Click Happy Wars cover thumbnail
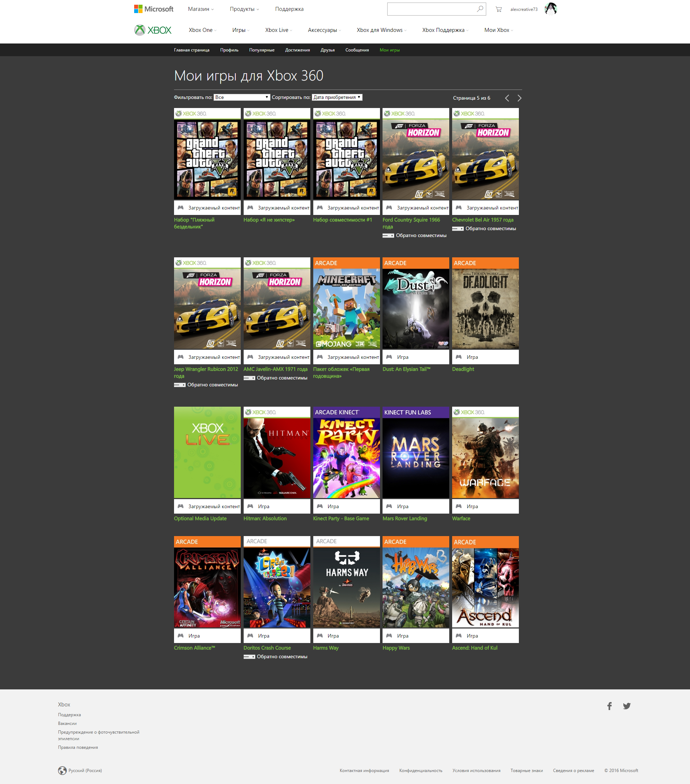Screen dimensions: 690x784 (x=416, y=582)
